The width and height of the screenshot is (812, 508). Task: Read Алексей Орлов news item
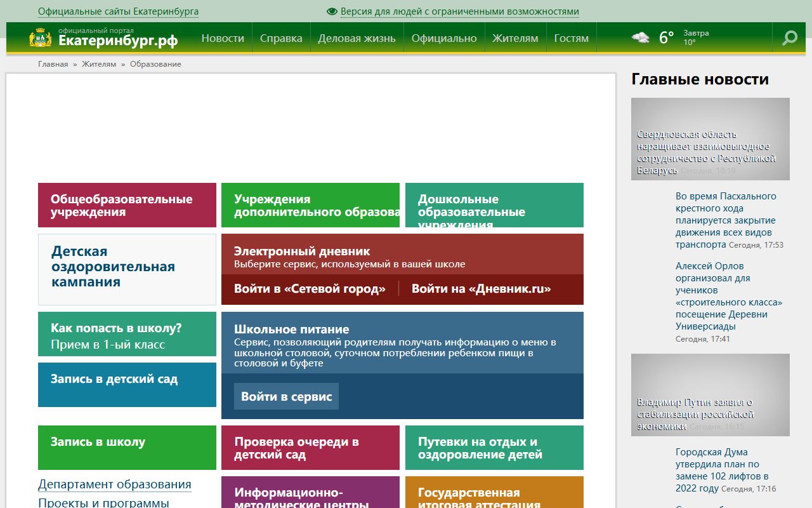click(729, 296)
